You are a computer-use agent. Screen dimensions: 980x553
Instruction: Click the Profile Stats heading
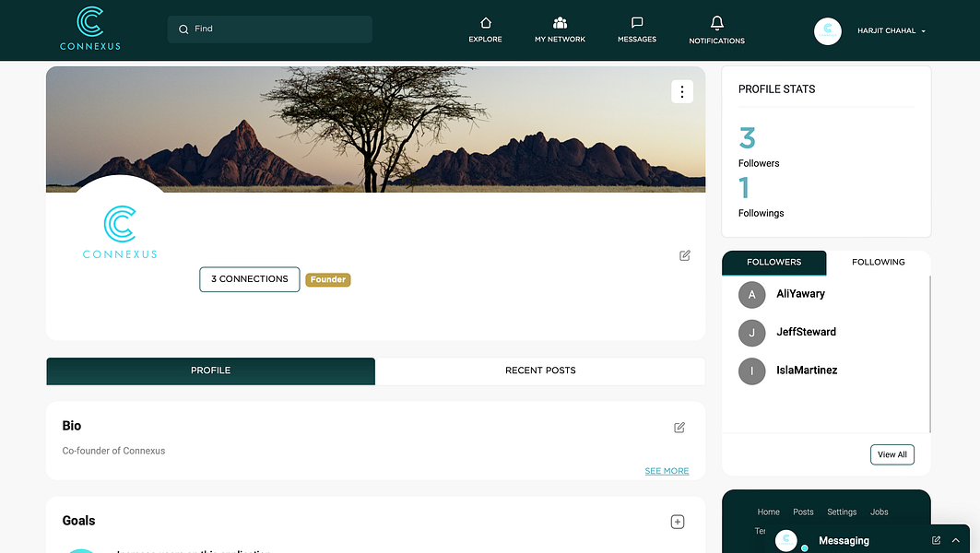[x=777, y=89]
